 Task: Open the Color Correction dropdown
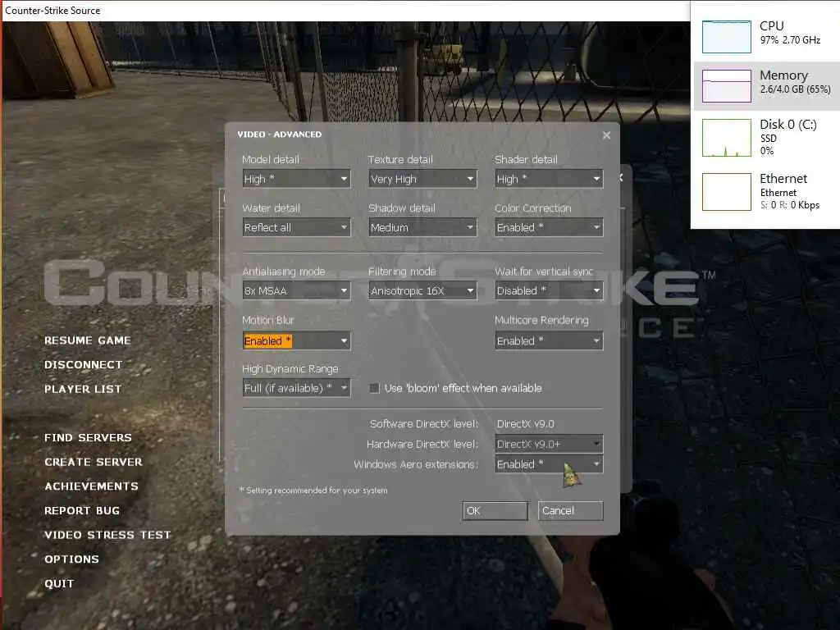click(549, 228)
